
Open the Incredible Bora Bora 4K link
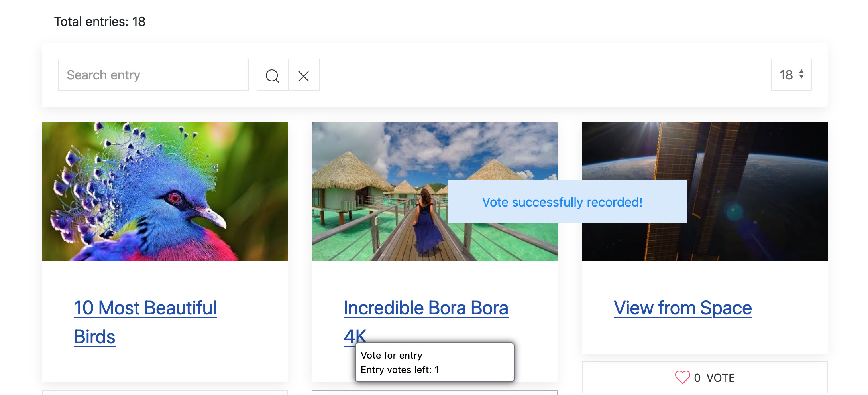pos(426,322)
